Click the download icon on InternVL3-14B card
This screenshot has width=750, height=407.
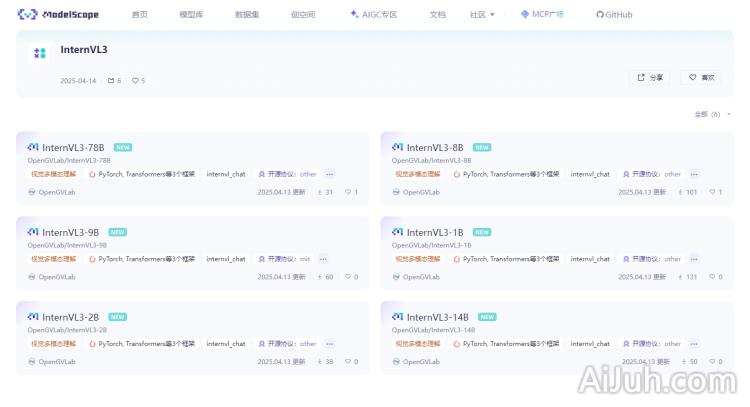click(x=681, y=362)
